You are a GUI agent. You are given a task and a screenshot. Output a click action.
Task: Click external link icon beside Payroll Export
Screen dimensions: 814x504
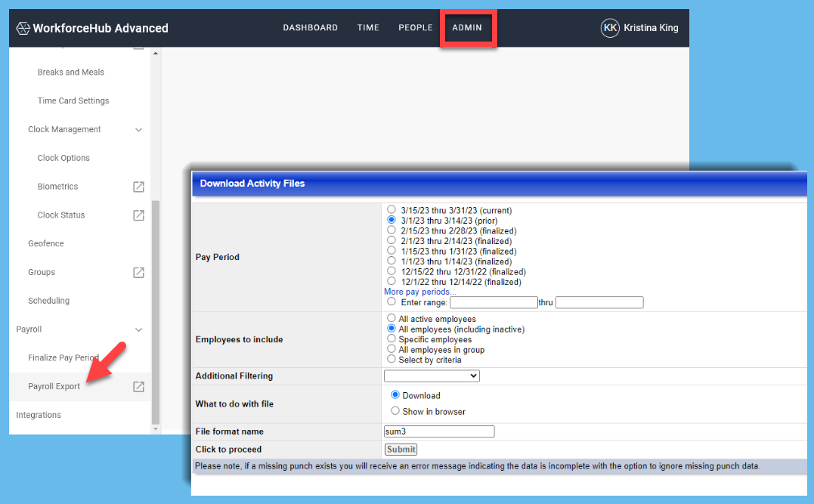(x=138, y=387)
